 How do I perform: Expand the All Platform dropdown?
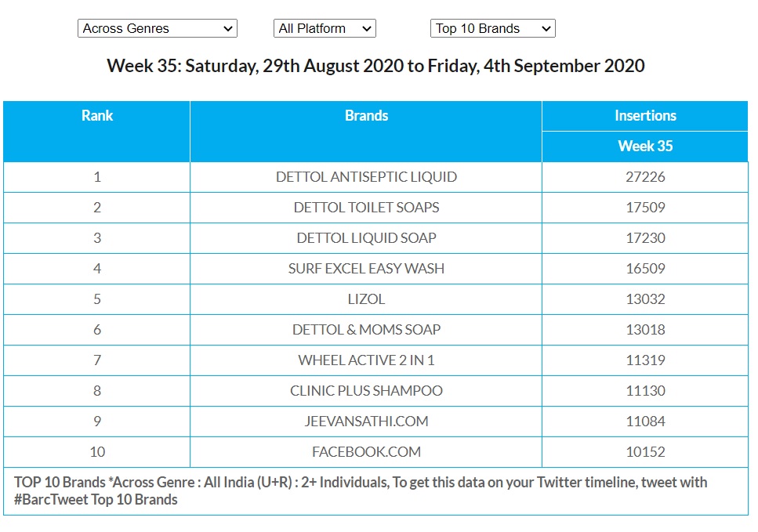325,29
